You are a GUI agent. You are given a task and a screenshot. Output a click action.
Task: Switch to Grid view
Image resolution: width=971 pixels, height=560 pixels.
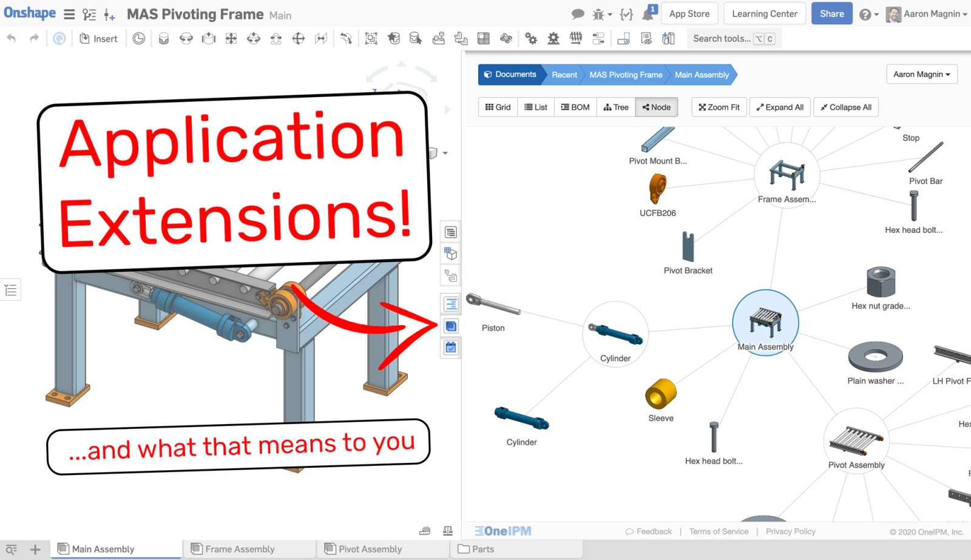[x=498, y=107]
